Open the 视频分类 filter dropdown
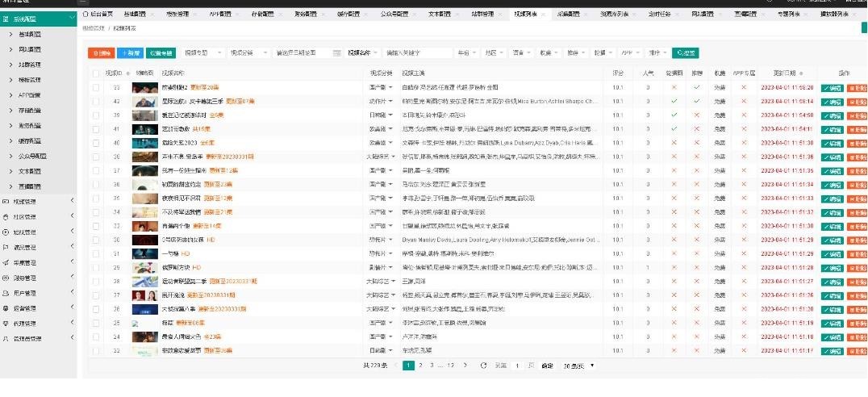 (x=248, y=53)
